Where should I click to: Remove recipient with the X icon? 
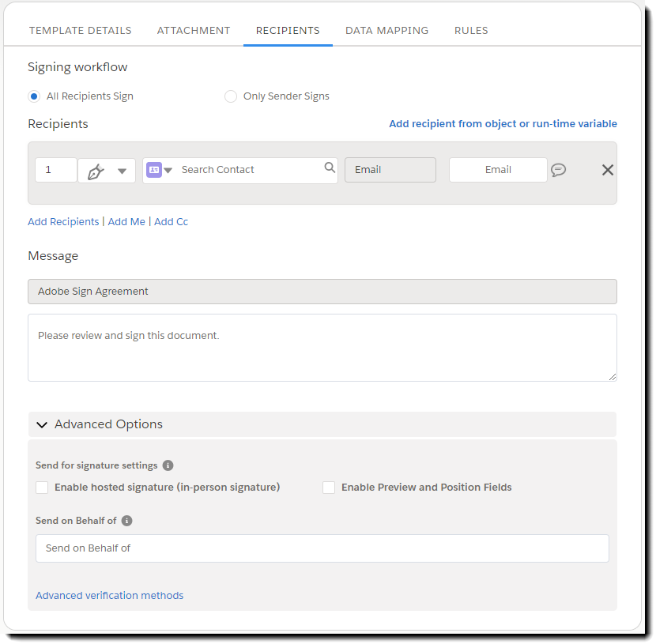pyautogui.click(x=608, y=170)
